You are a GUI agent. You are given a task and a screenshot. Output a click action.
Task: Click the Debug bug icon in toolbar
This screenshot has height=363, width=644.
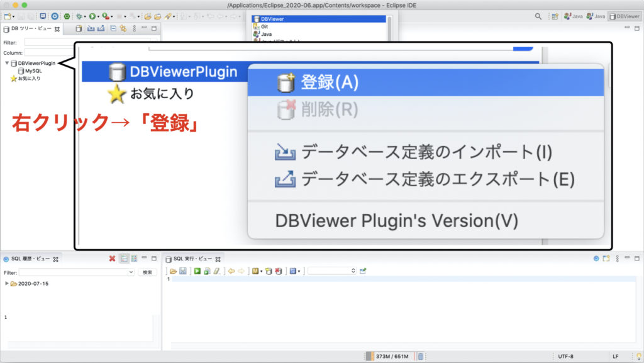(79, 16)
